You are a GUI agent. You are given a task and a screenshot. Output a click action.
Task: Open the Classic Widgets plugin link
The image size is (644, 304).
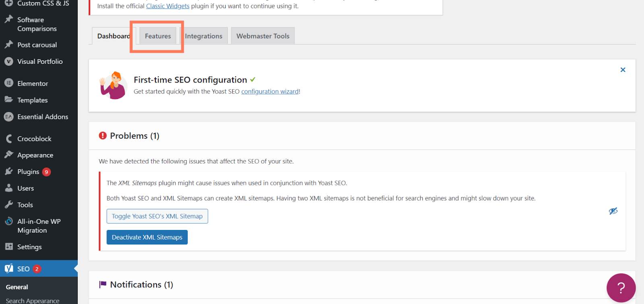[x=167, y=6]
